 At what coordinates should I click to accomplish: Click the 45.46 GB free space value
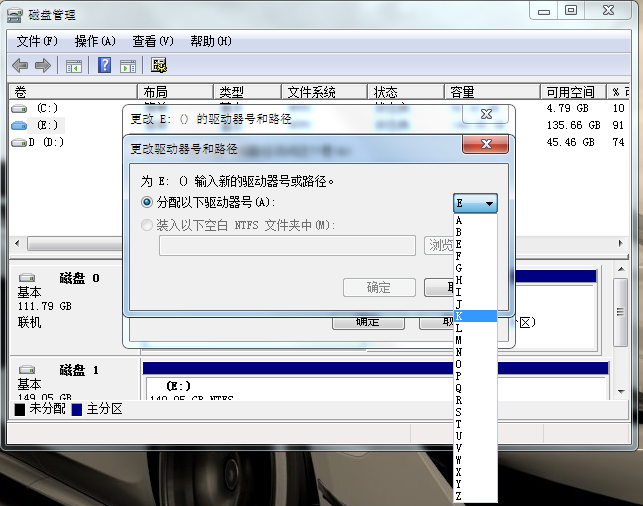coord(570,142)
